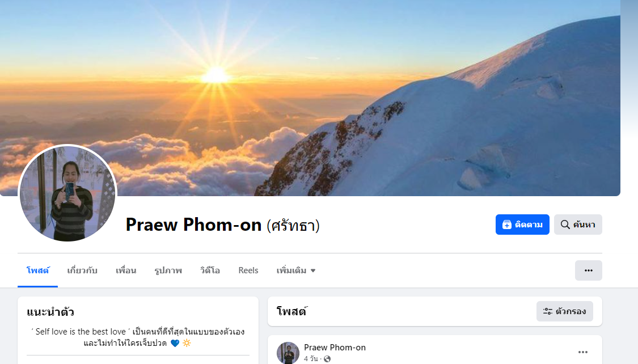Screen dimensions: 638x364
Task: Open the post's three-dot options menu
Action: click(x=582, y=352)
